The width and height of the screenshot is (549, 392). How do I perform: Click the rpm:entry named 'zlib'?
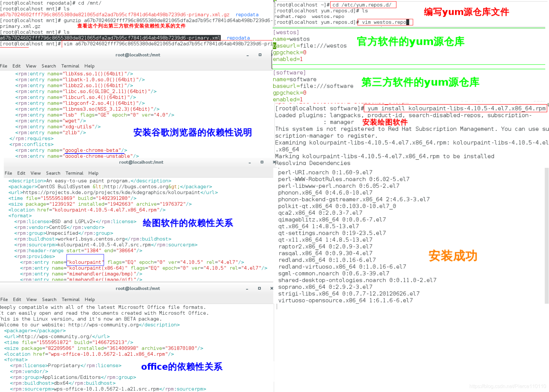pyautogui.click(x=50, y=133)
